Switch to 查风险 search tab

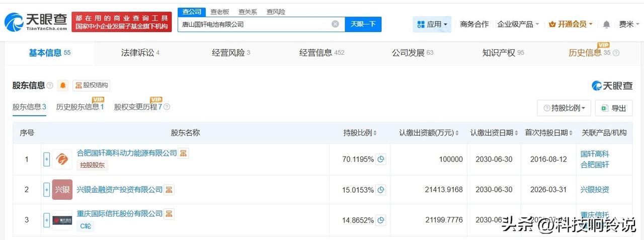pos(276,12)
